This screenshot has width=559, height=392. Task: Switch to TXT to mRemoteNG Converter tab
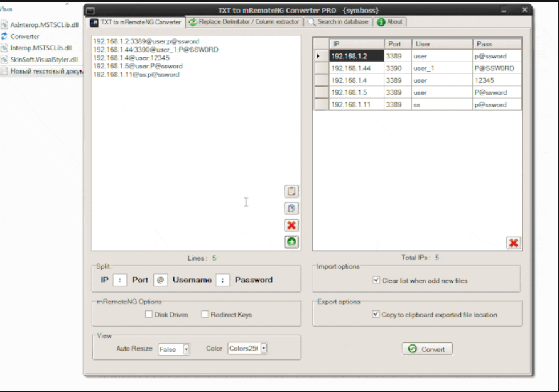click(x=136, y=22)
